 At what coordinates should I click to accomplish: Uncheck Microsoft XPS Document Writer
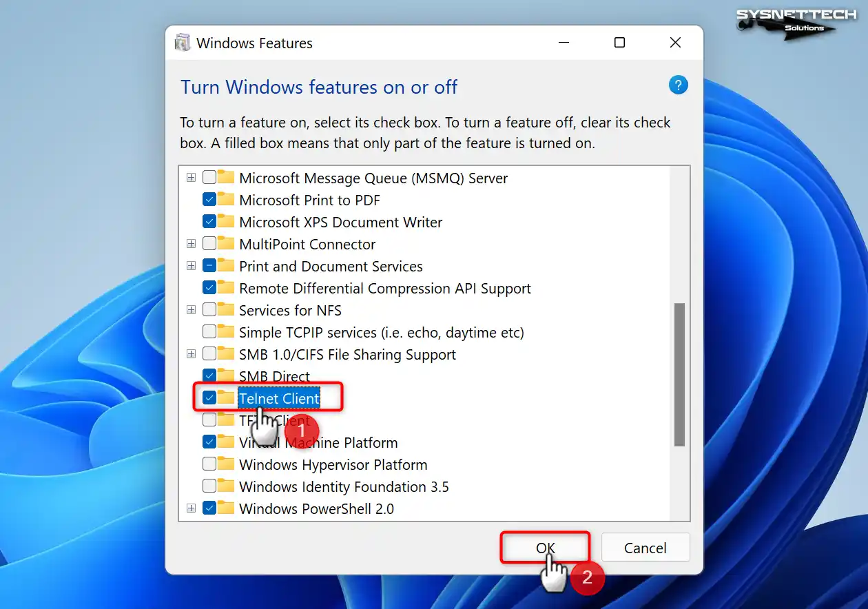(x=209, y=222)
